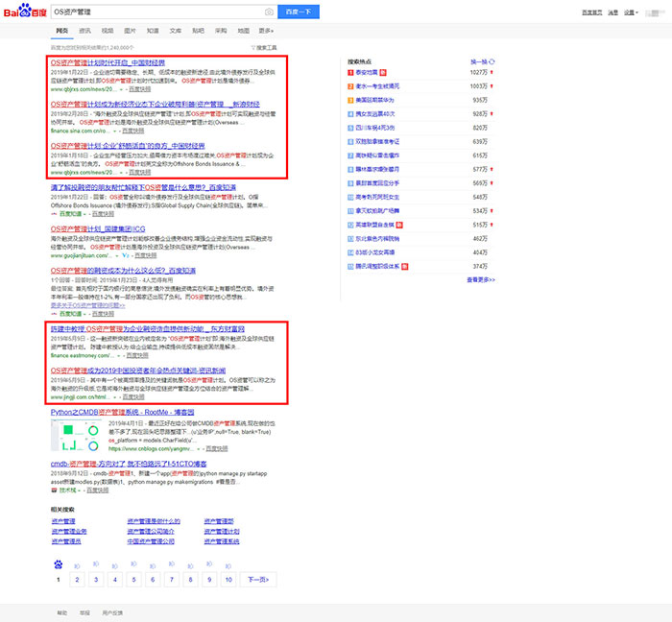Open the 文库 tab

click(x=176, y=31)
